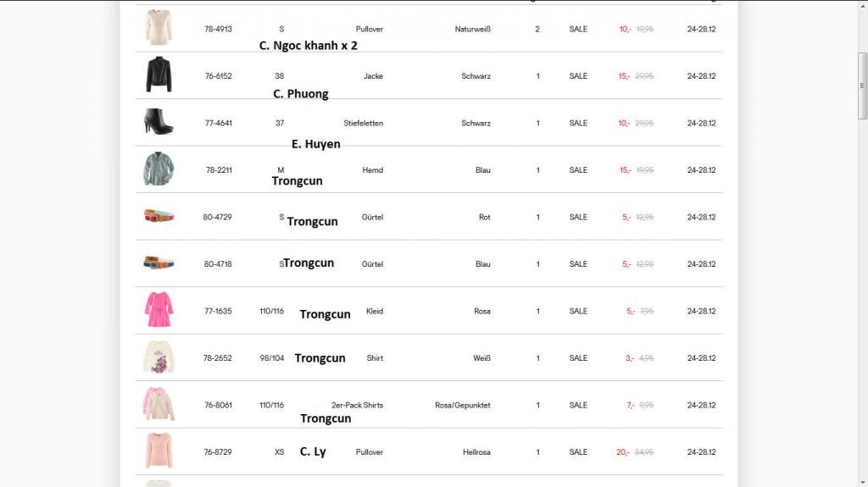The image size is (868, 487).
Task: Select article number 77-4641
Action: [x=218, y=124]
